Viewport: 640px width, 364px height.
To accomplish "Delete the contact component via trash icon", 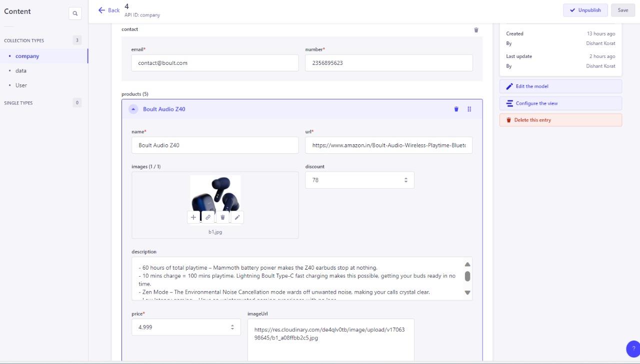I will [x=476, y=30].
